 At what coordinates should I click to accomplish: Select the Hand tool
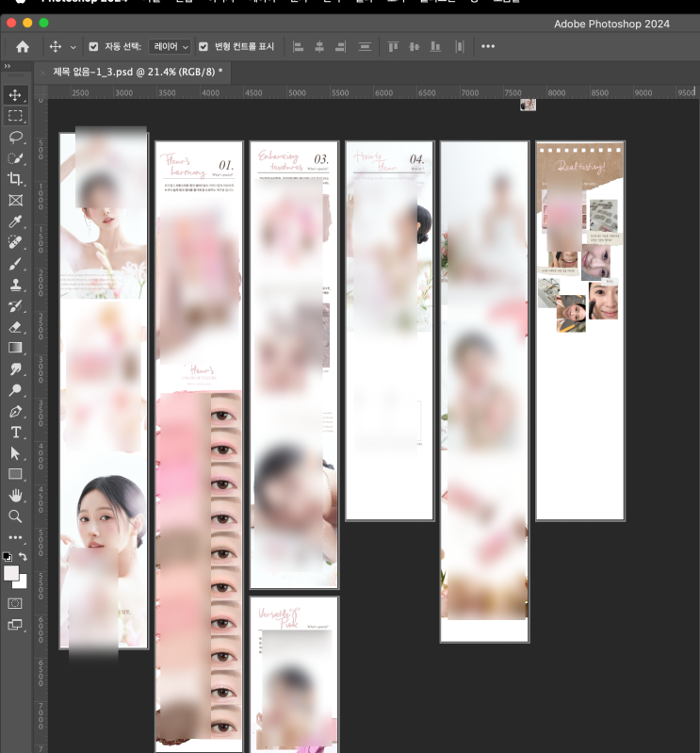pos(15,495)
